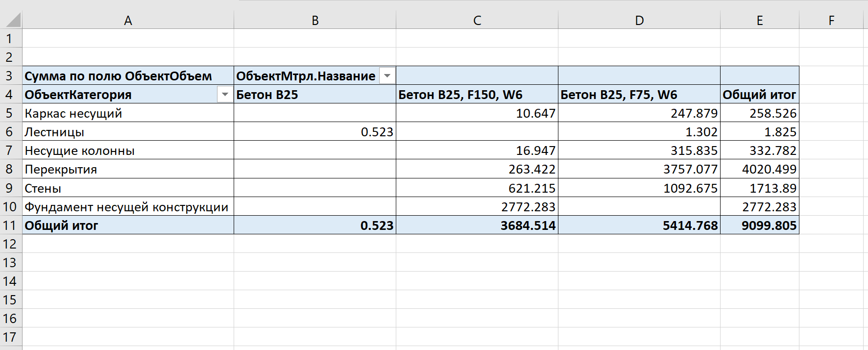Select column D header

point(639,21)
